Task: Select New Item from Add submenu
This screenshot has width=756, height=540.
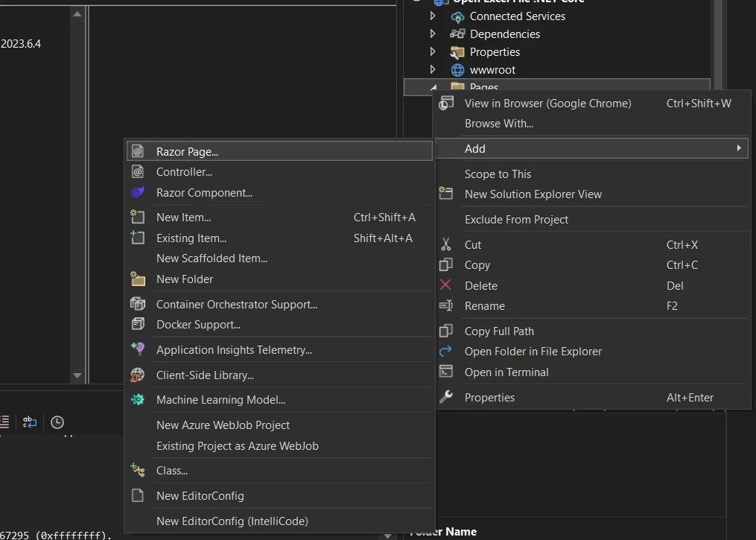Action: (183, 217)
